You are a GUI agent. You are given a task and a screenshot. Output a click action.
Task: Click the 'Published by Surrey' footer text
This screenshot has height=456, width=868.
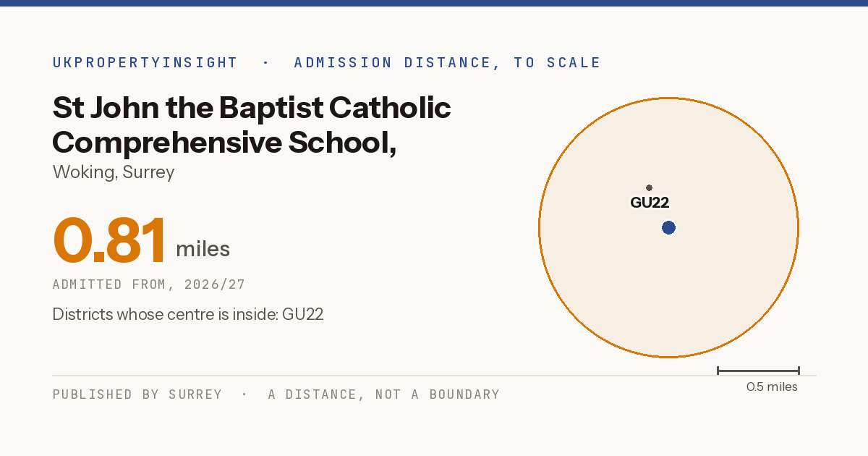click(x=137, y=394)
